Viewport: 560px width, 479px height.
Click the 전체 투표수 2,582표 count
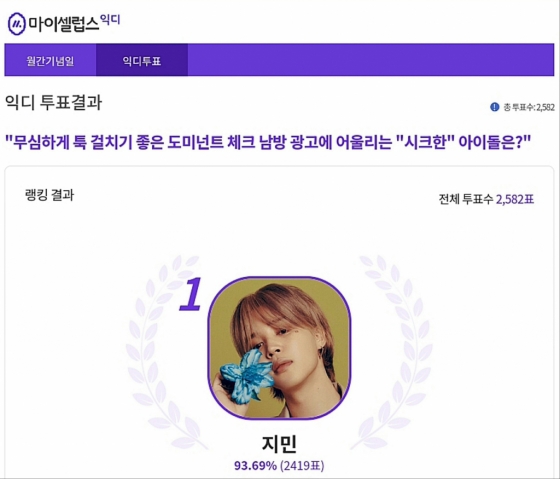pos(486,199)
